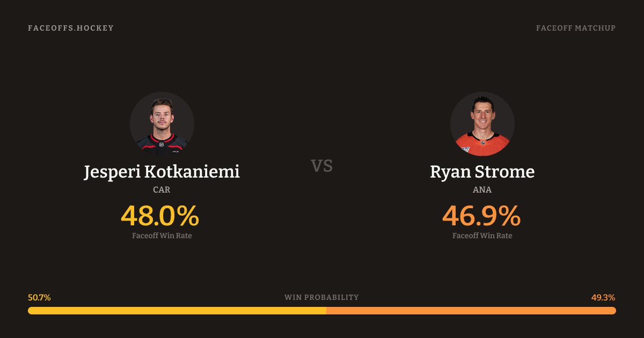644x338 pixels.
Task: Click the ANA team abbreviation
Action: click(482, 190)
